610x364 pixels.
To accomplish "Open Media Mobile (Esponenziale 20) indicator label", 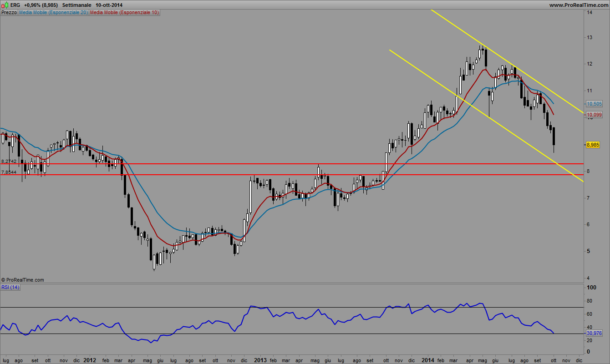I will click(53, 13).
